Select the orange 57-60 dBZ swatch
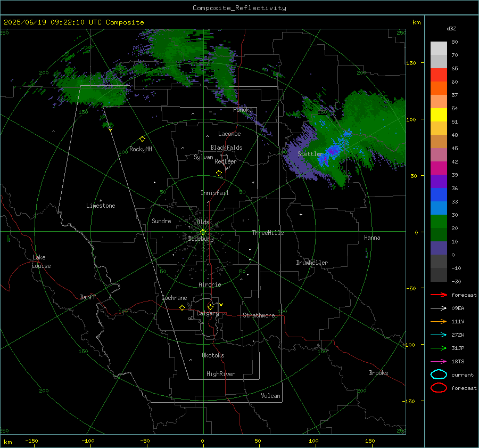 (439, 88)
